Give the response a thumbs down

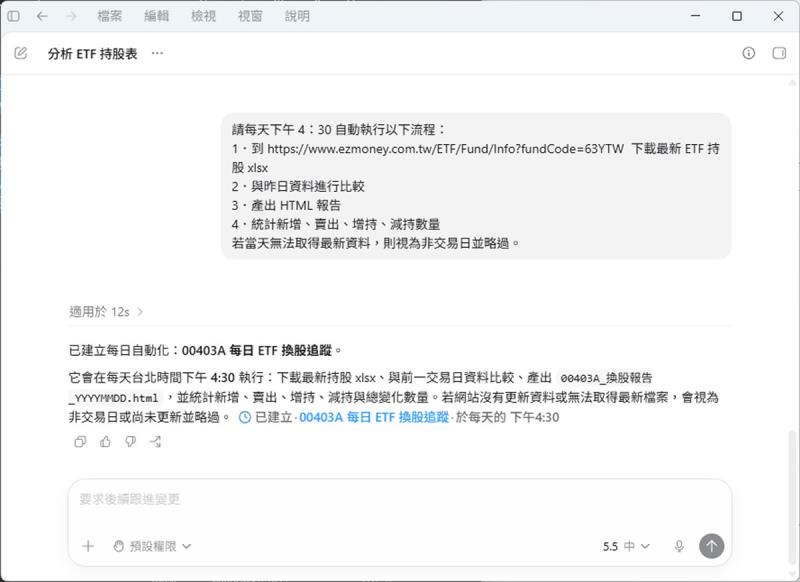tap(131, 442)
